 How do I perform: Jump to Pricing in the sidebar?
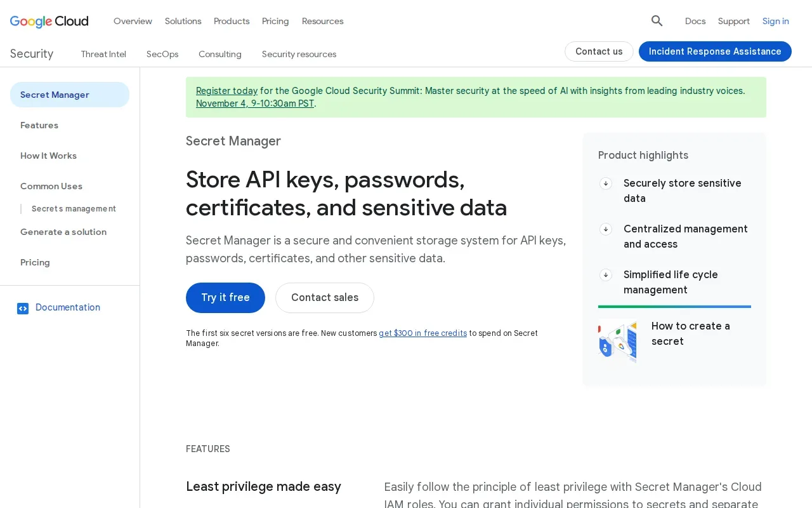click(35, 262)
